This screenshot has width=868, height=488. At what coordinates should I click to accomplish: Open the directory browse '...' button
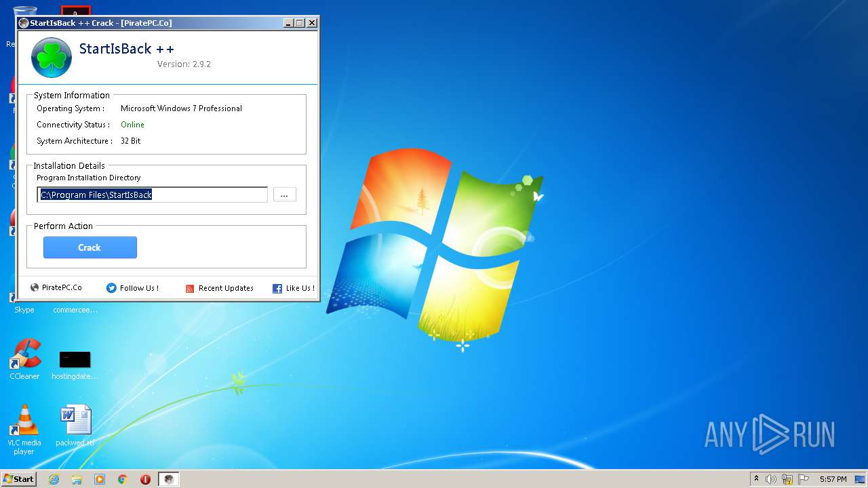(x=284, y=195)
